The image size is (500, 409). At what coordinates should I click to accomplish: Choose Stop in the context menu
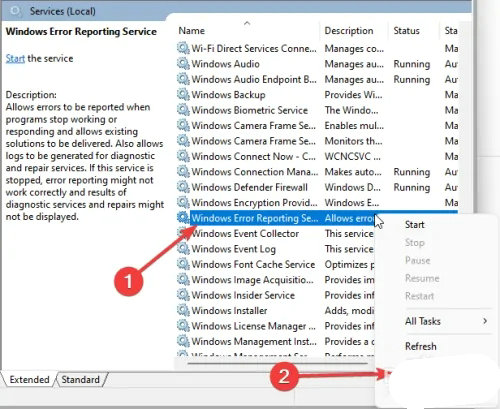pyautogui.click(x=414, y=242)
